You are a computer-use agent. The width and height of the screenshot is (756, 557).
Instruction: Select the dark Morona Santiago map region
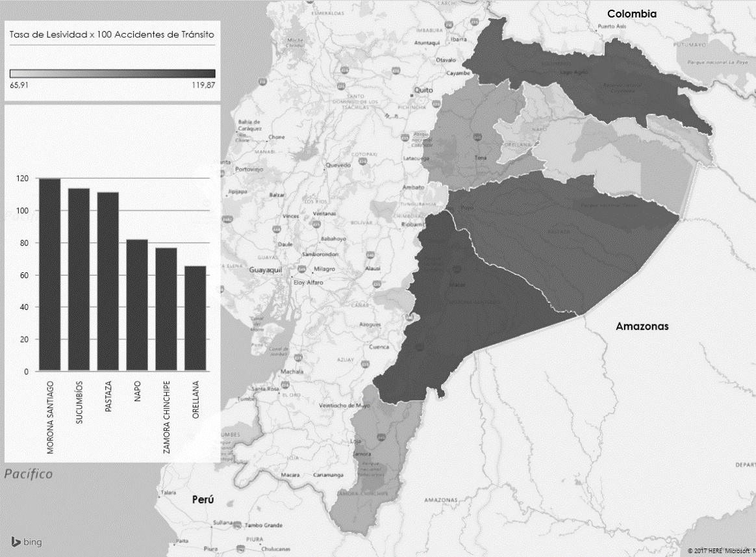click(468, 305)
